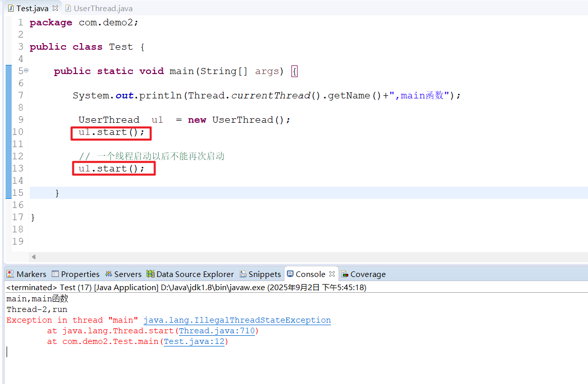The image size is (588, 384).
Task: Click the terminated Test launch description text
Action: pos(187,287)
